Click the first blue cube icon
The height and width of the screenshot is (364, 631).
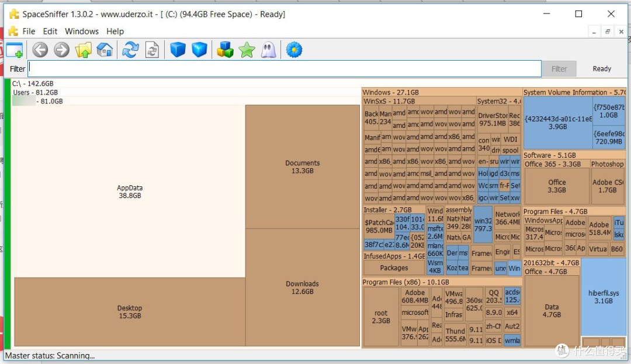pyautogui.click(x=178, y=50)
